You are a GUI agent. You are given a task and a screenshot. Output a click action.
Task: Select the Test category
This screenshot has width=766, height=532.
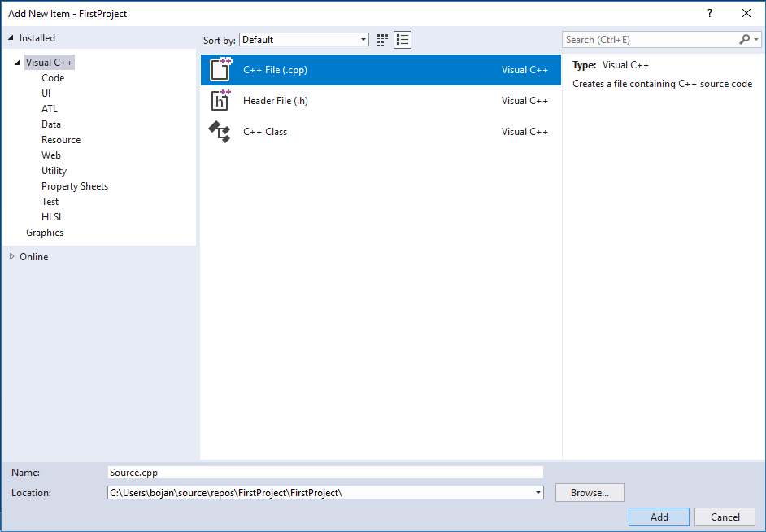pyautogui.click(x=50, y=201)
